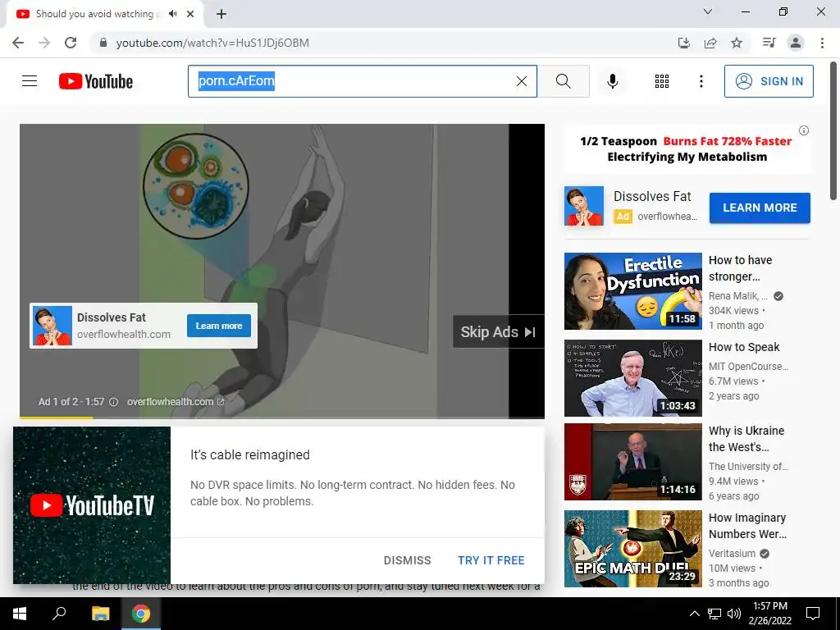This screenshot has width=840, height=630.
Task: Open the taskbar clock and date
Action: pyautogui.click(x=769, y=614)
